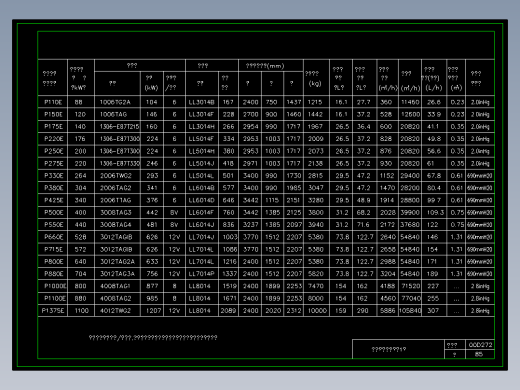Select page number 85 in title block

479,354
